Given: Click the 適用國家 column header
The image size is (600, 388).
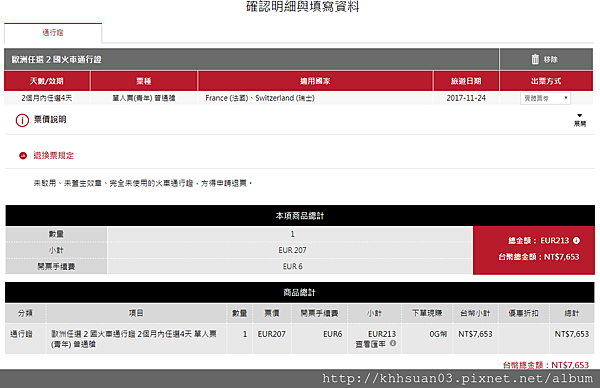Looking at the screenshot, I should tap(315, 81).
